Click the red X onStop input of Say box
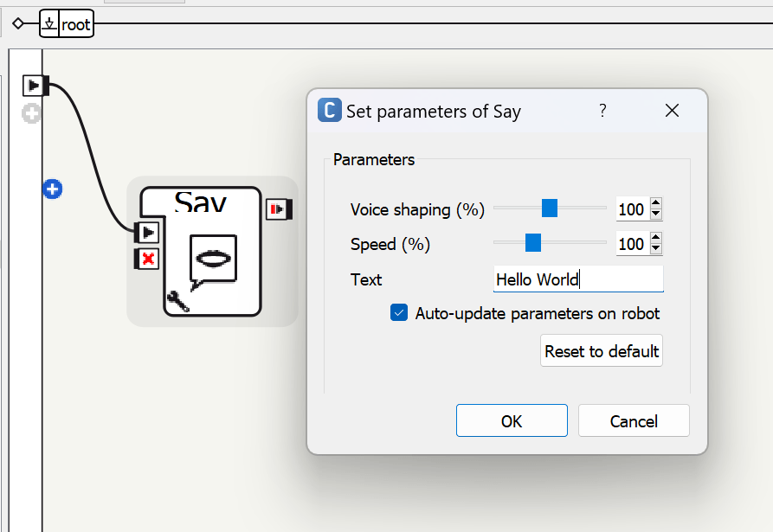 coord(147,258)
